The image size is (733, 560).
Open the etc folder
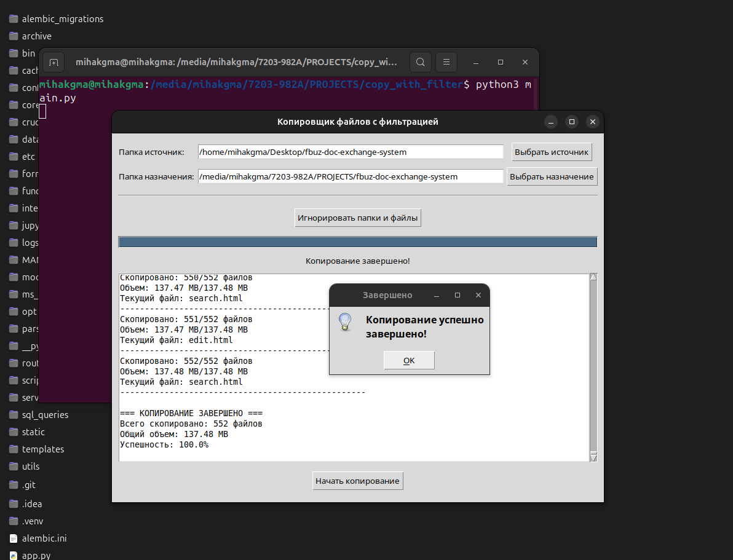coord(22,157)
